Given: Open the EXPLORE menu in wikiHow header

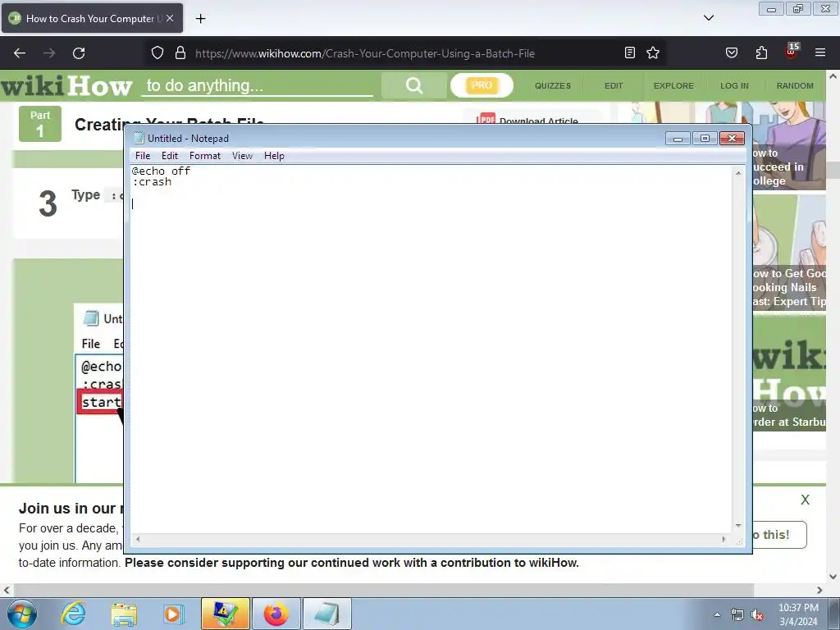Looking at the screenshot, I should point(673,85).
